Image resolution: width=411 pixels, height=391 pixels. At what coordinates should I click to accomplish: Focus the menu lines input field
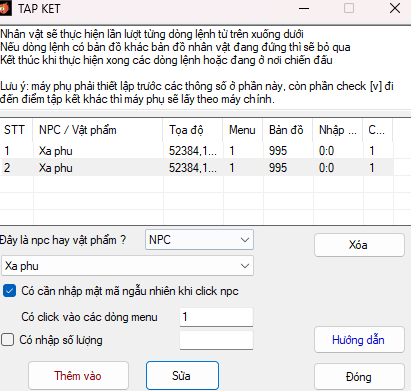(216, 317)
